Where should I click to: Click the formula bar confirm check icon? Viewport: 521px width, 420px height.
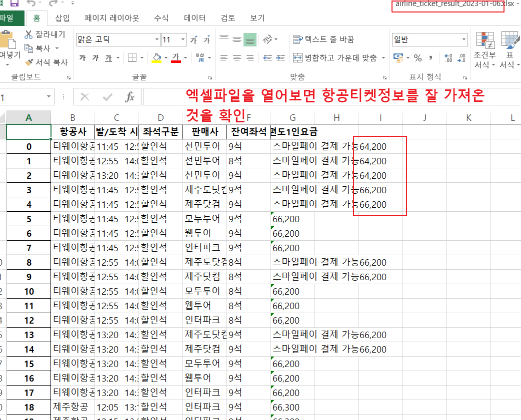click(107, 97)
